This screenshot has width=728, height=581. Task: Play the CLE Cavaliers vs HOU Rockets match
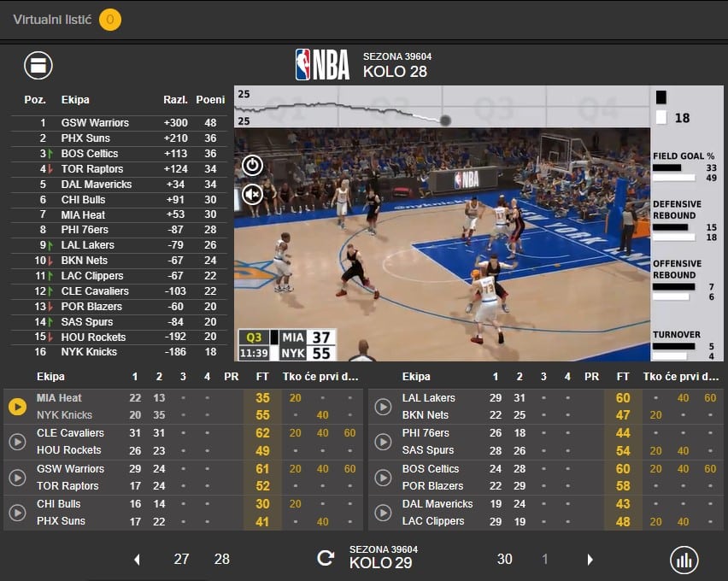coord(17,442)
